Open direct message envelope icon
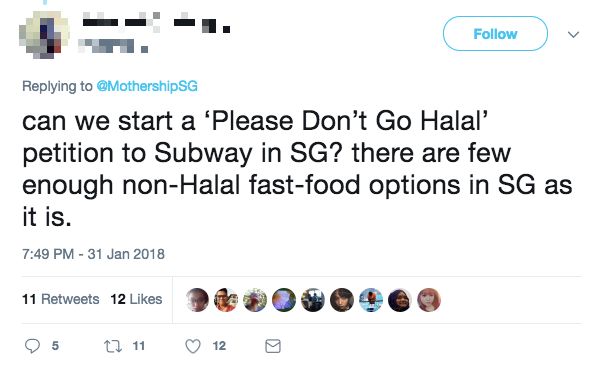Viewport: 610px width, 368px height. tap(273, 346)
